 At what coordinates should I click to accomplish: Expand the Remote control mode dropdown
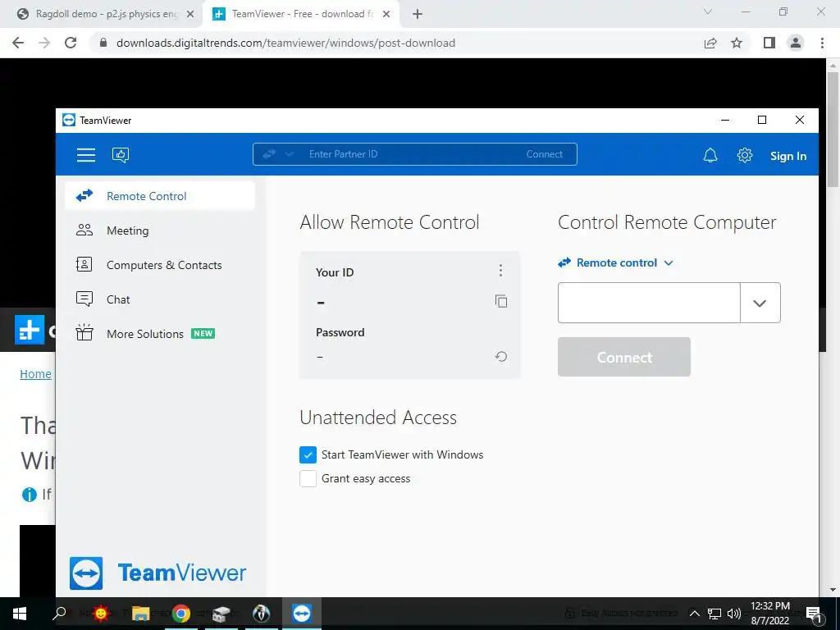tap(615, 263)
